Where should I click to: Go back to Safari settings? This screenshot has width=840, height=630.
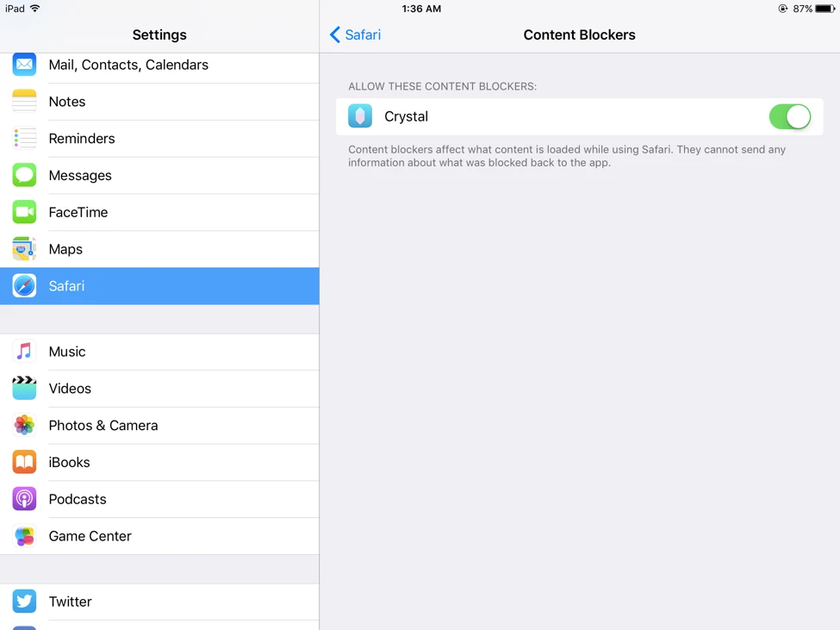354,35
